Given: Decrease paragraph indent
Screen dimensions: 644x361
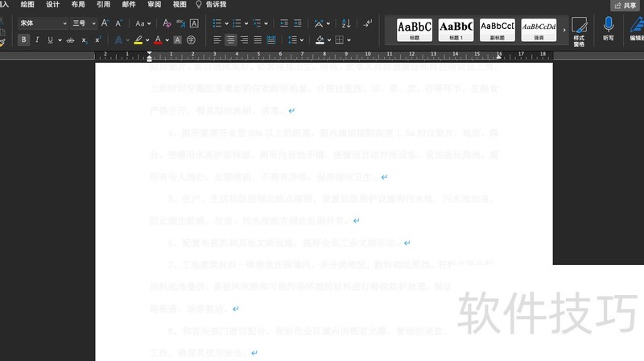Looking at the screenshot, I should [x=284, y=23].
